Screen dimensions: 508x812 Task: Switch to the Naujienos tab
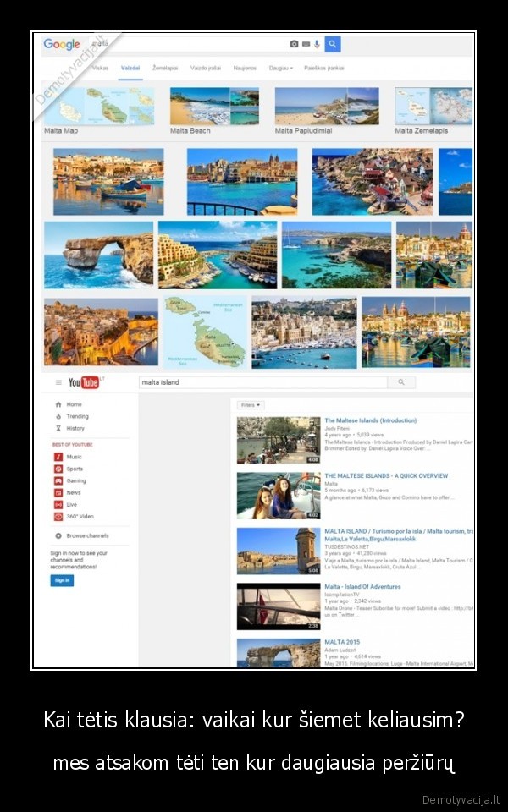(x=245, y=67)
